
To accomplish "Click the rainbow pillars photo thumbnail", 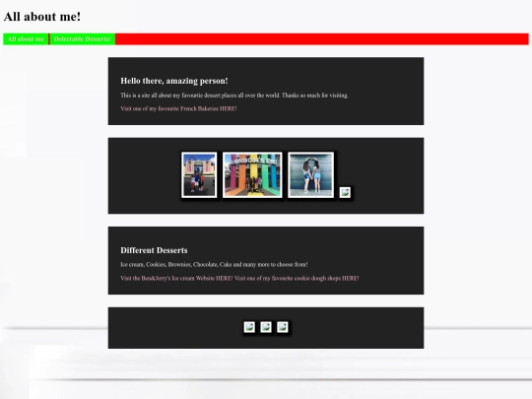I will [252, 174].
